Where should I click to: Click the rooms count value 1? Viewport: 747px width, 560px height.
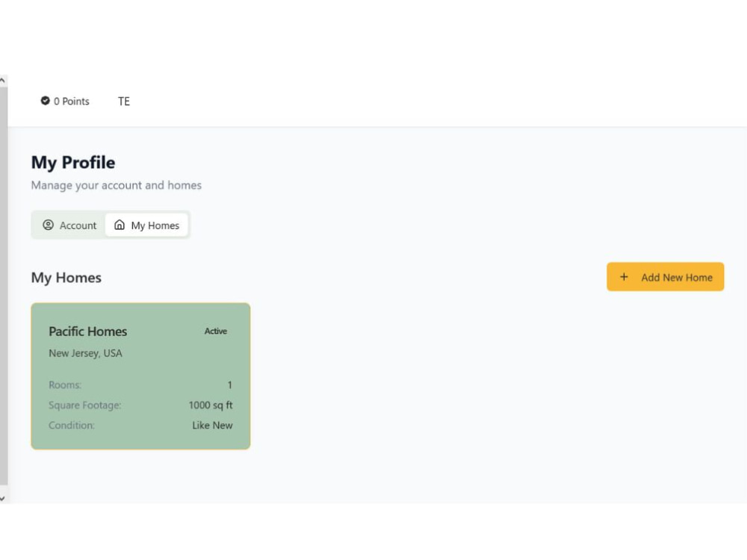[x=229, y=385]
